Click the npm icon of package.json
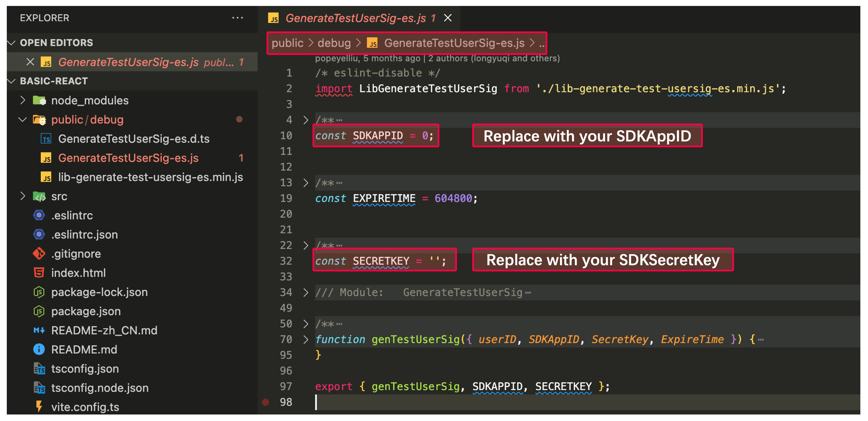 tap(39, 311)
